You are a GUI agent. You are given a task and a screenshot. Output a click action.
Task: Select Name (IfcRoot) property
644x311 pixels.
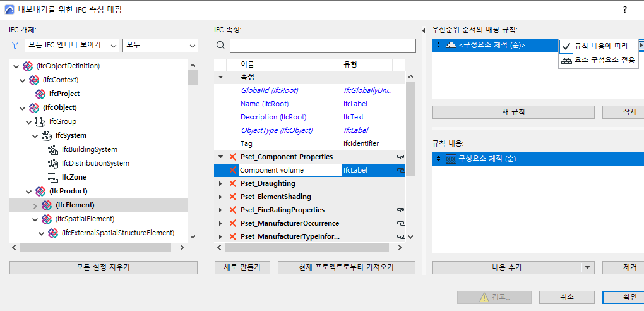[x=265, y=104]
